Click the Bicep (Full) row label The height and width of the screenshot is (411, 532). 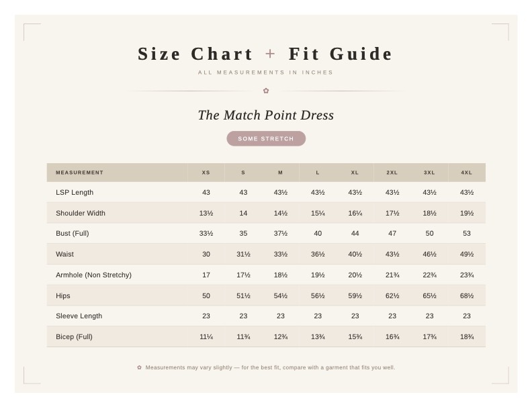pyautogui.click(x=74, y=336)
